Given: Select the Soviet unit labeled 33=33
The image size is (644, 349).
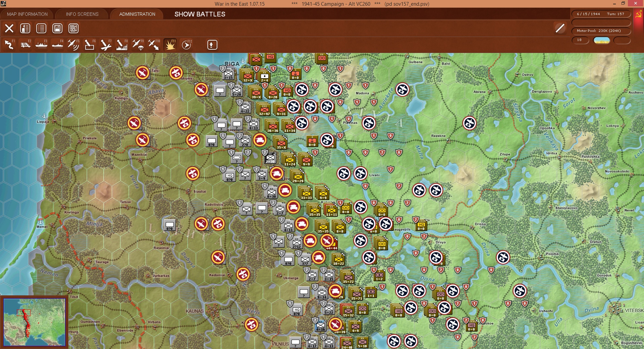Looking at the screenshot, I should click(x=306, y=193).
